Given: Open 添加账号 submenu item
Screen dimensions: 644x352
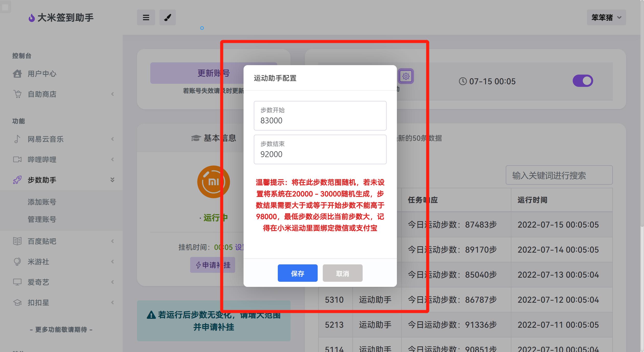Looking at the screenshot, I should 42,202.
